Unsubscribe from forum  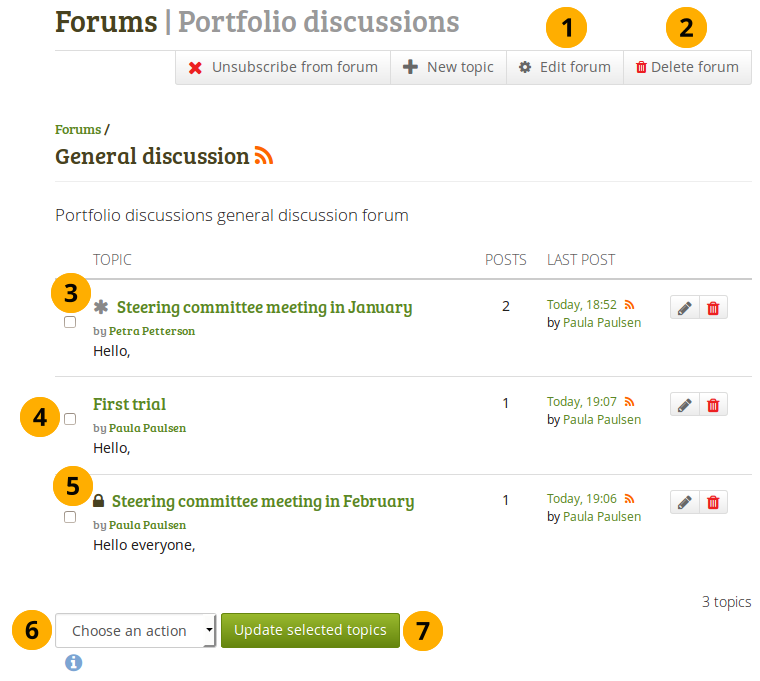[x=283, y=67]
